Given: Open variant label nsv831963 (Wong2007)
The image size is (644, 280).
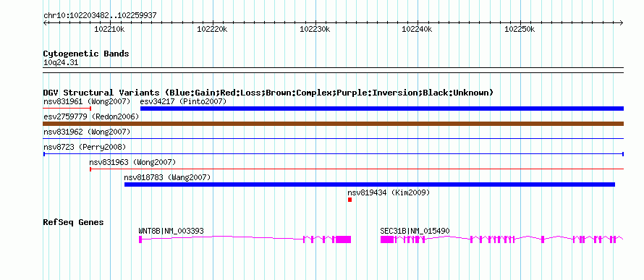Looking at the screenshot, I should (132, 162).
